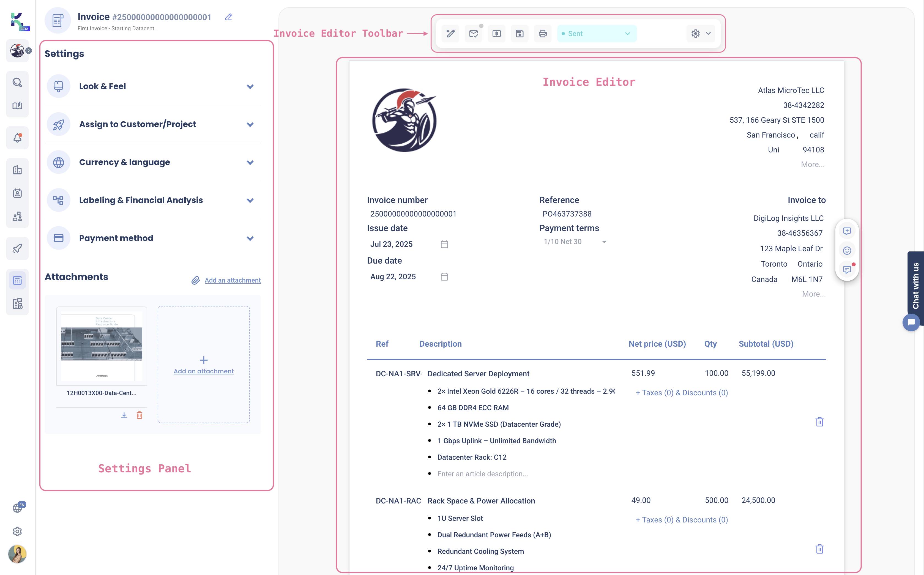Save the invoice using the floppy disk icon

[x=520, y=34]
